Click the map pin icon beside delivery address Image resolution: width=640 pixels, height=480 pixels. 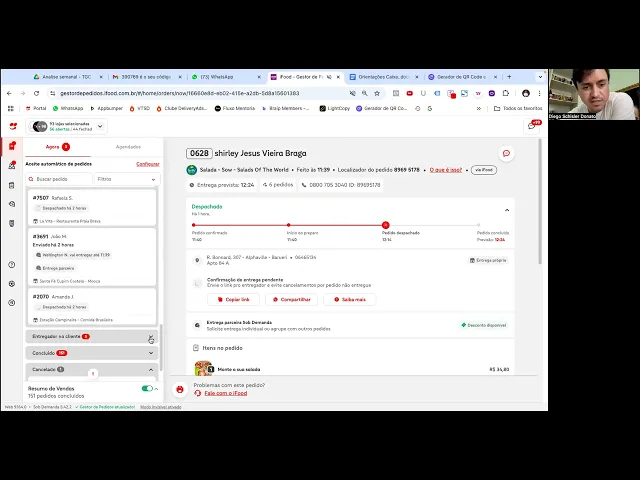[198, 260]
